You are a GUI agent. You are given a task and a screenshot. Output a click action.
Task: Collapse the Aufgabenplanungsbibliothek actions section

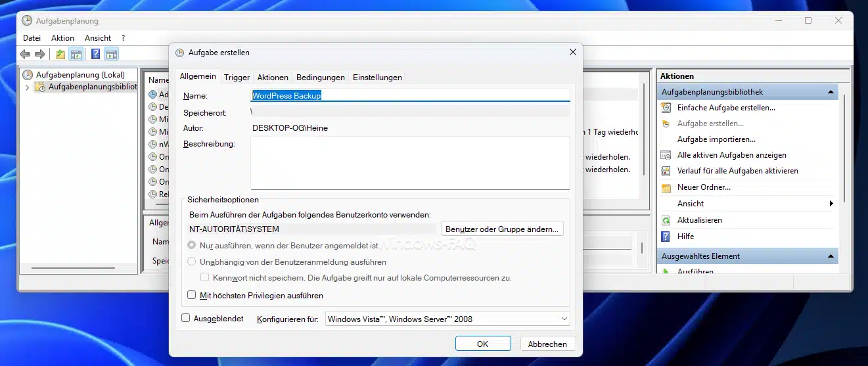(x=831, y=92)
